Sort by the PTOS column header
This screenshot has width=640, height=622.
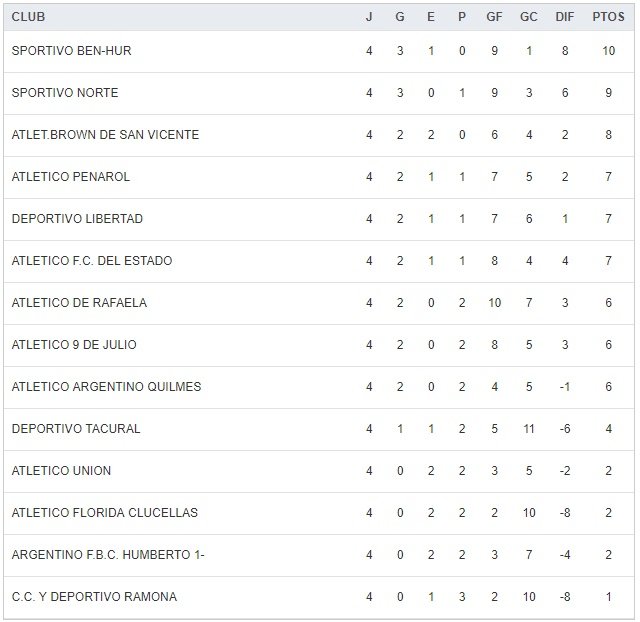[608, 17]
